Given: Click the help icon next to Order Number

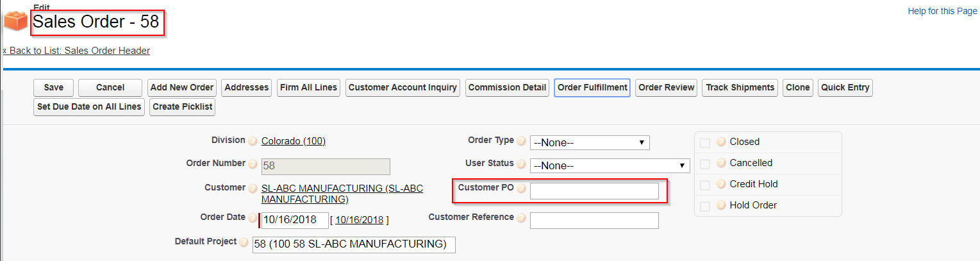Looking at the screenshot, I should pyautogui.click(x=253, y=165).
